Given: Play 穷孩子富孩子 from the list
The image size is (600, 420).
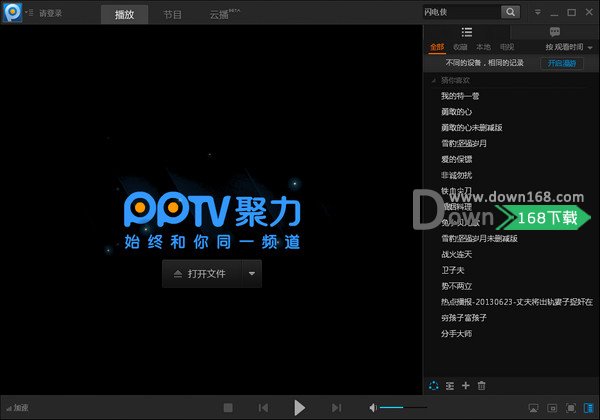Looking at the screenshot, I should pyautogui.click(x=464, y=317).
